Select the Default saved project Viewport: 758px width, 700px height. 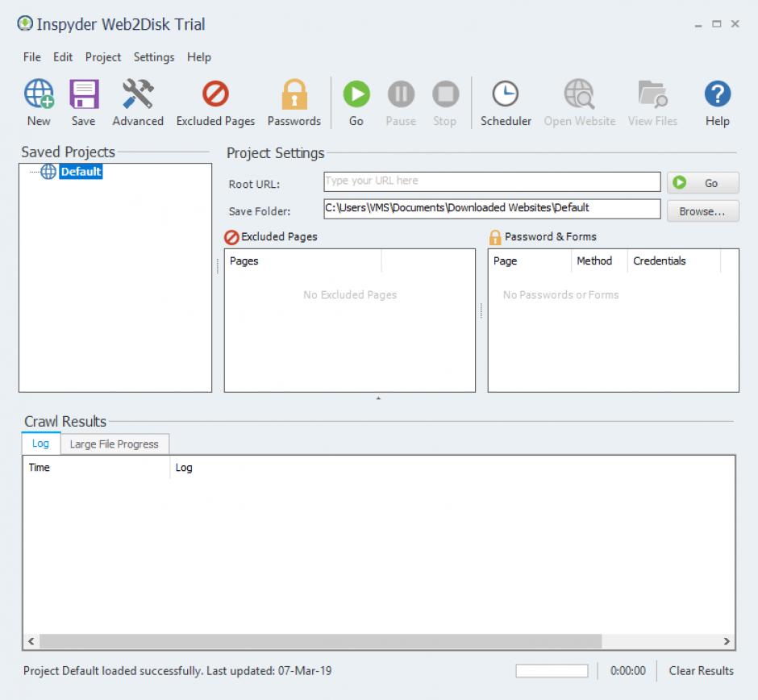[x=81, y=171]
